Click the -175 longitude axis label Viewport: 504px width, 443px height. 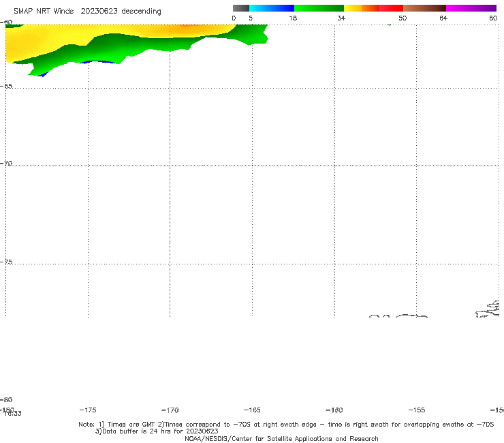tap(88, 410)
